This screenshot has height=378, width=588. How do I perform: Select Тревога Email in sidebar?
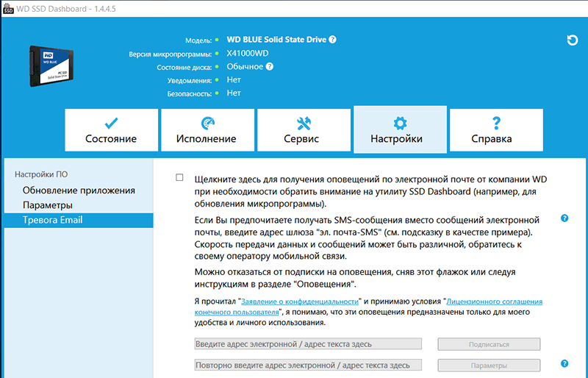tap(79, 221)
